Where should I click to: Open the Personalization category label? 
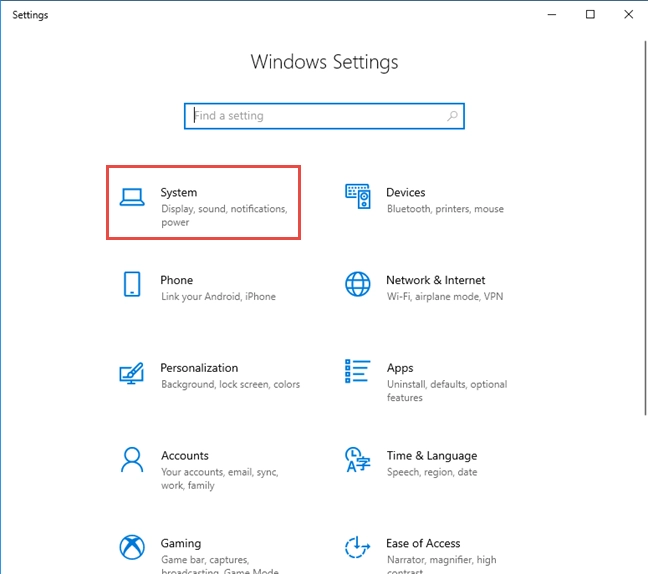[199, 368]
